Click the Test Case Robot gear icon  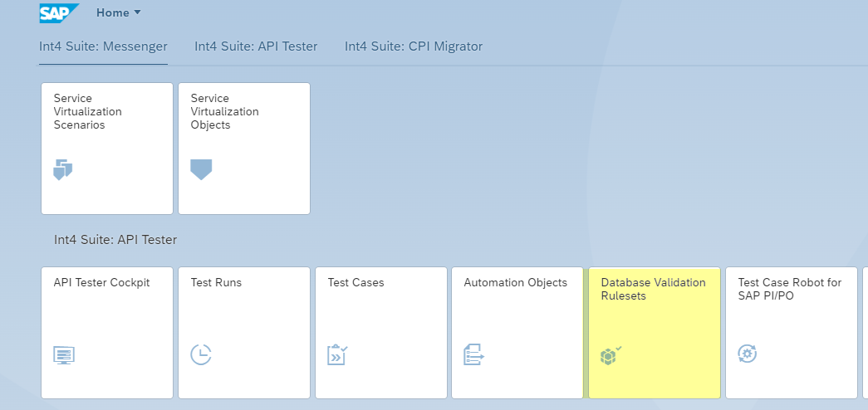point(748,354)
